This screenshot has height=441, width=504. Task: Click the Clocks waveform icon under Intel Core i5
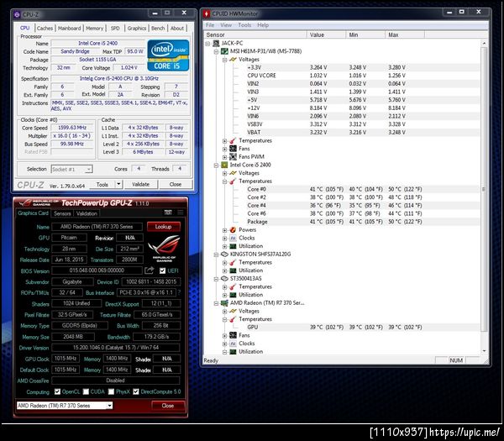tap(234, 238)
